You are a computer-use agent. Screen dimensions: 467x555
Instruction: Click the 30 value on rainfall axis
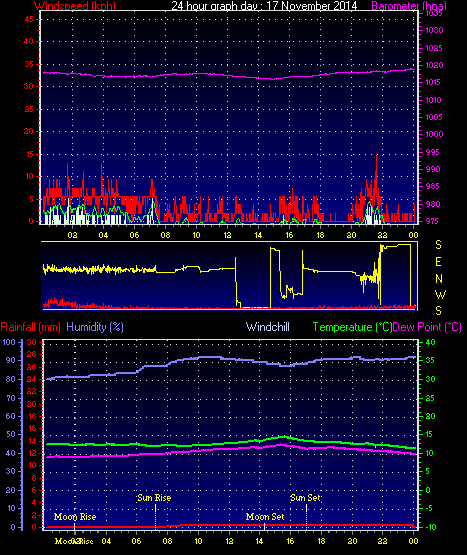[32, 342]
